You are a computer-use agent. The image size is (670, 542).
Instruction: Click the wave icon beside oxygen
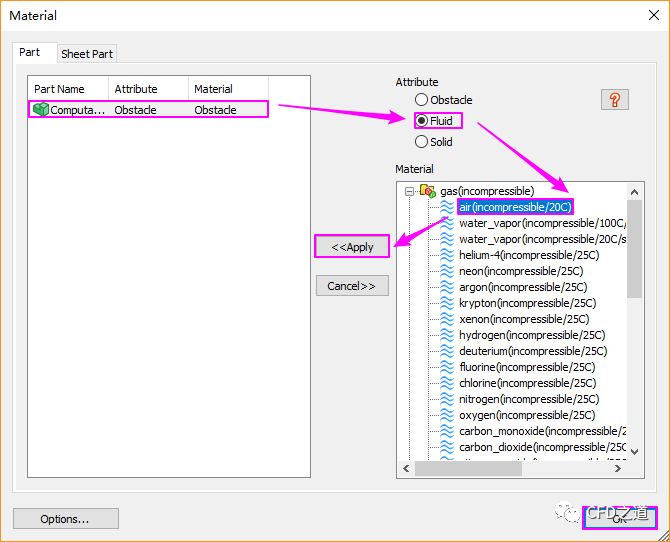[446, 415]
